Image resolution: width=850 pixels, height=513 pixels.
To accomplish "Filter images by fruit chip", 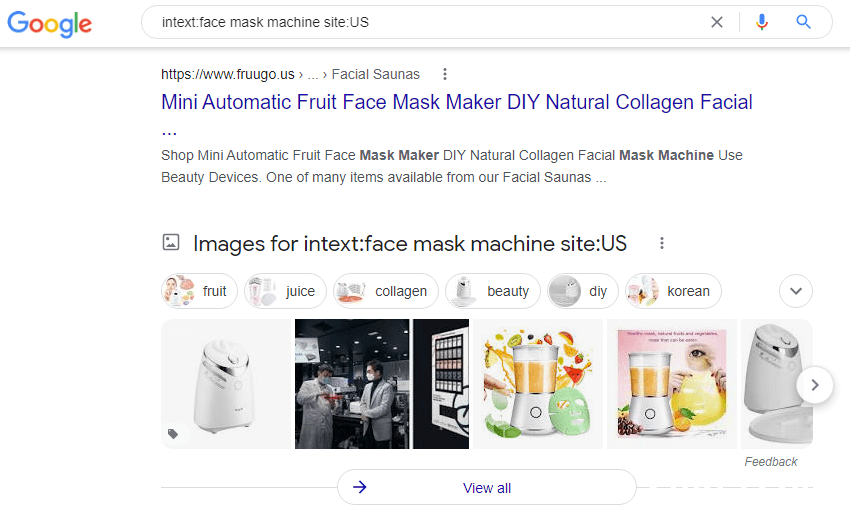I will pos(199,291).
